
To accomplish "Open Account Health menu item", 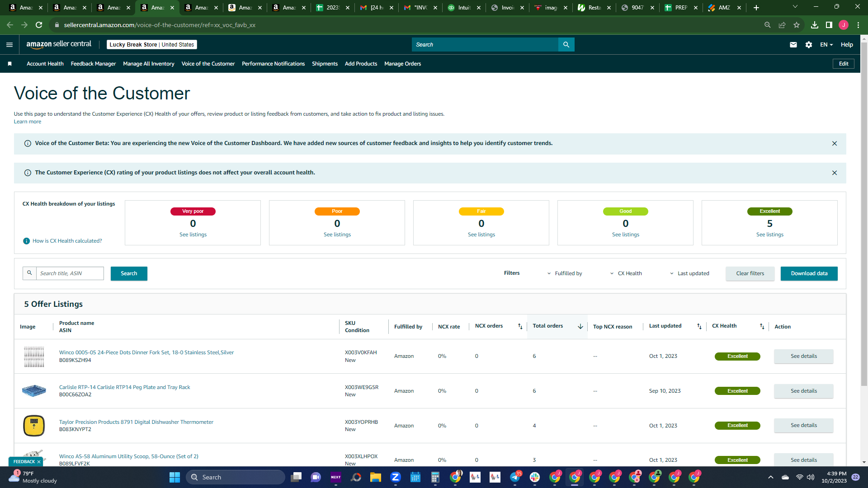I will click(45, 64).
